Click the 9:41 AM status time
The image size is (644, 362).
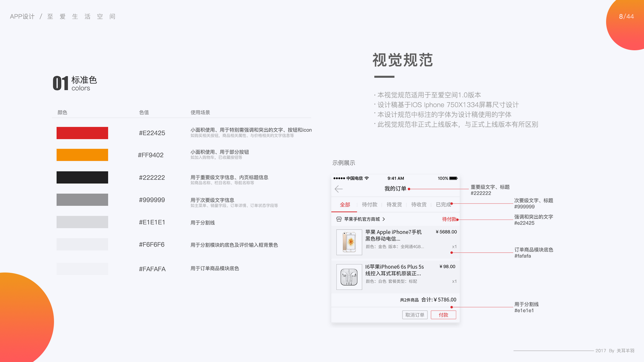point(396,178)
